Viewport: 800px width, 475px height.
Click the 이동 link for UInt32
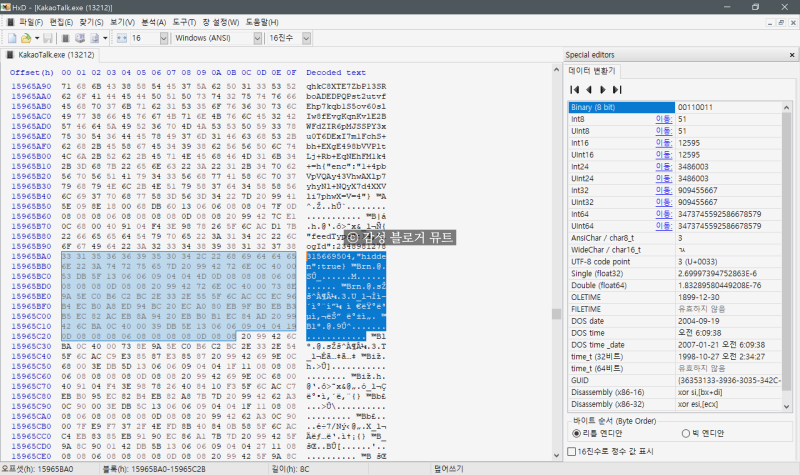click(664, 202)
